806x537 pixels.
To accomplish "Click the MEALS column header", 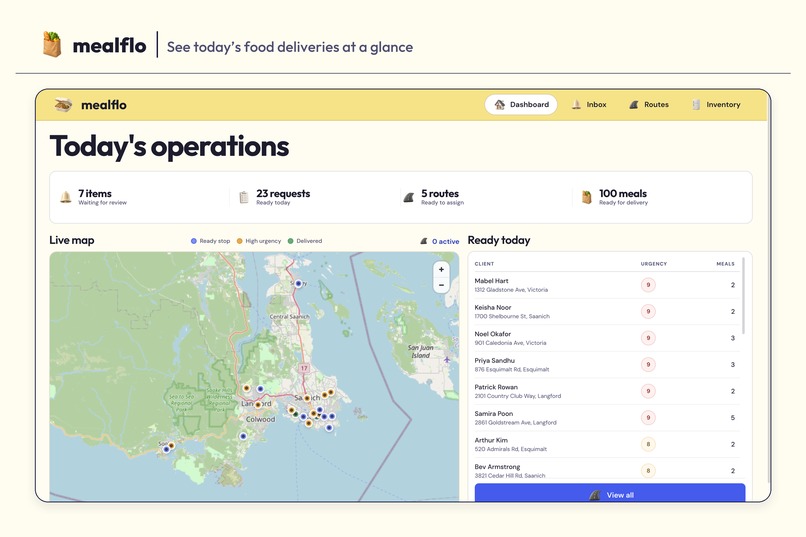I will [x=725, y=264].
